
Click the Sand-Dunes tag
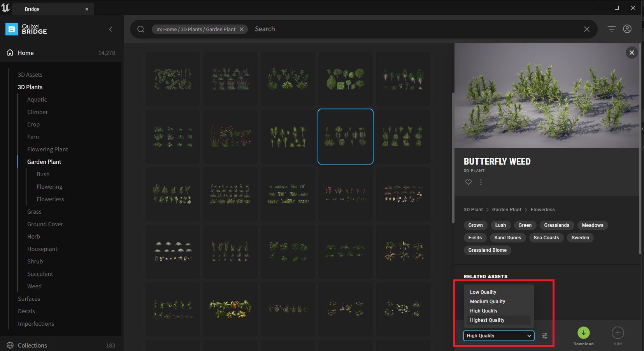point(508,238)
